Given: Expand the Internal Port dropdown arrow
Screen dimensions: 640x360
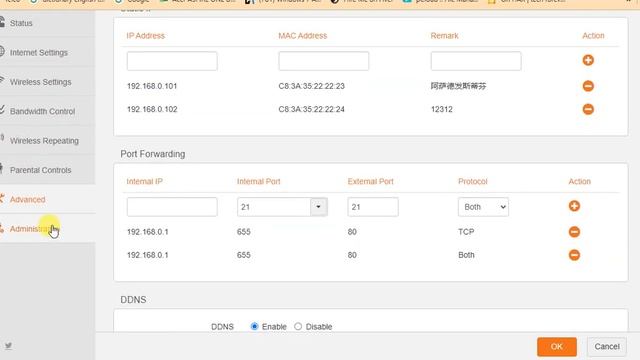Looking at the screenshot, I should point(318,207).
